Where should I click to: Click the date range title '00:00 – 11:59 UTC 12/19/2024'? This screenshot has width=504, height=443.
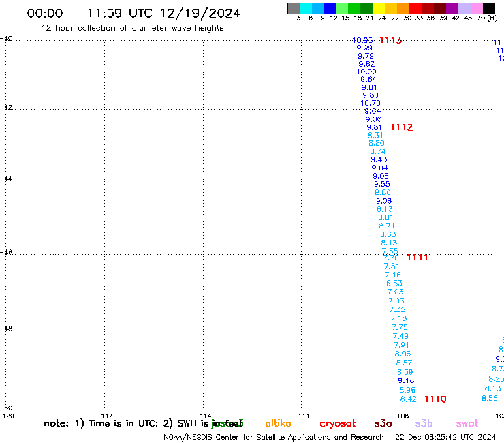(x=133, y=13)
